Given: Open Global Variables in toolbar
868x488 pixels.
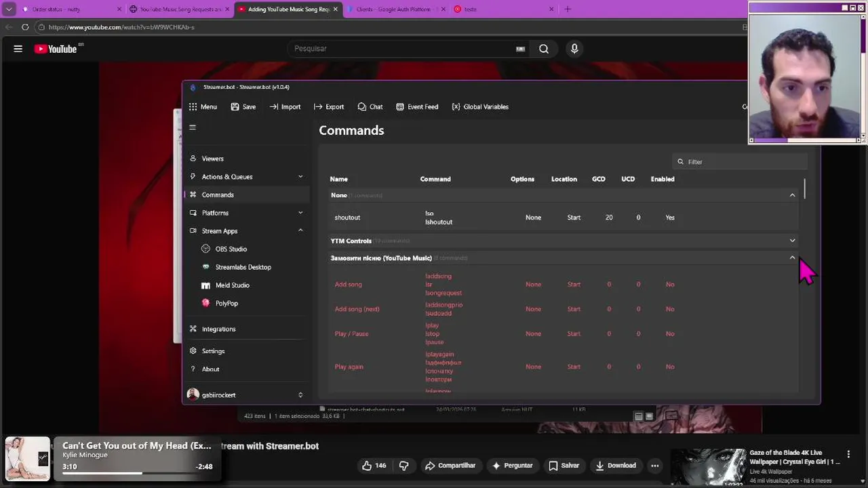Looking at the screenshot, I should (480, 106).
